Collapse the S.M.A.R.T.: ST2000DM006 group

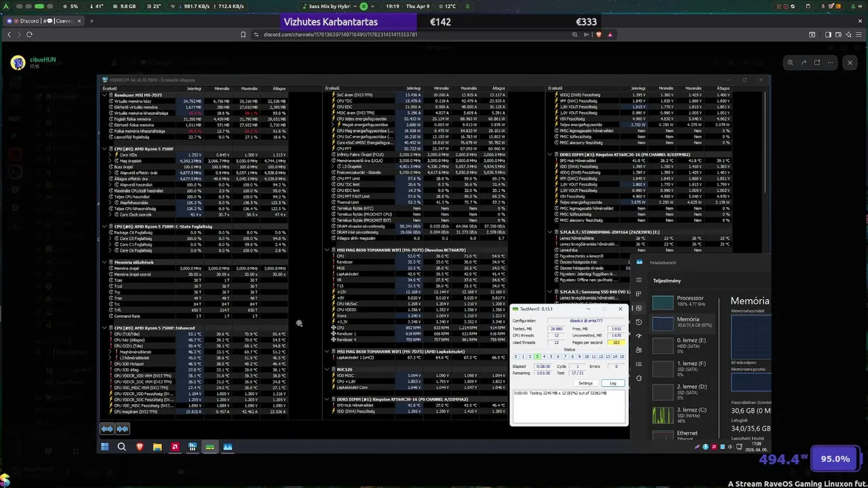(x=549, y=232)
